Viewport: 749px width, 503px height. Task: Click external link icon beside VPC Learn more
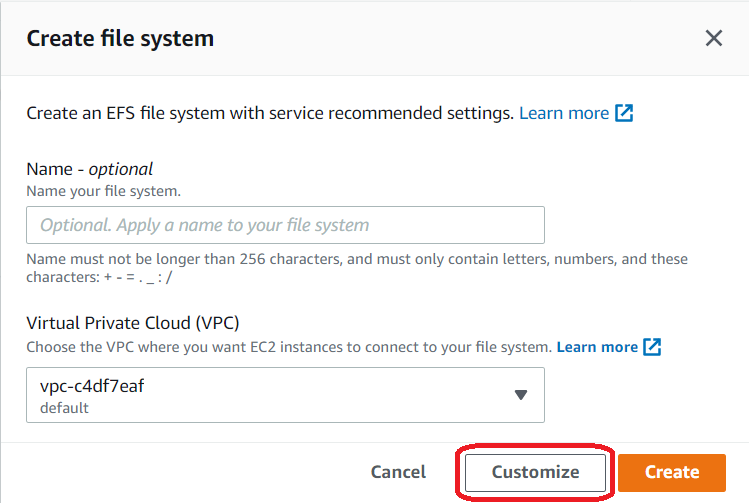pyautogui.click(x=652, y=347)
